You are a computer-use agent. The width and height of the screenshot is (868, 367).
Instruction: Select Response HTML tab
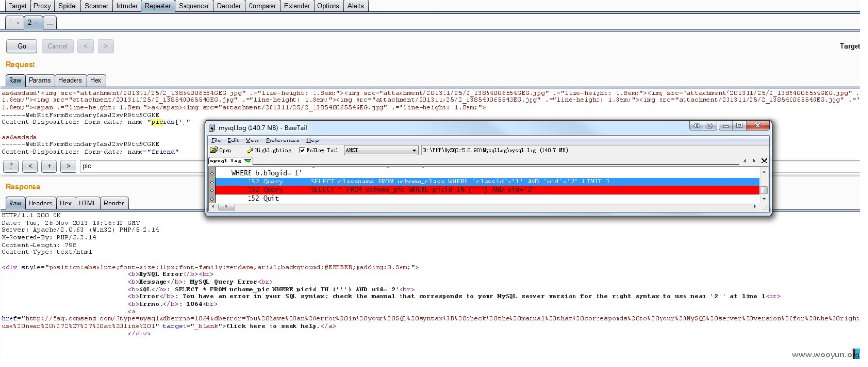[87, 204]
